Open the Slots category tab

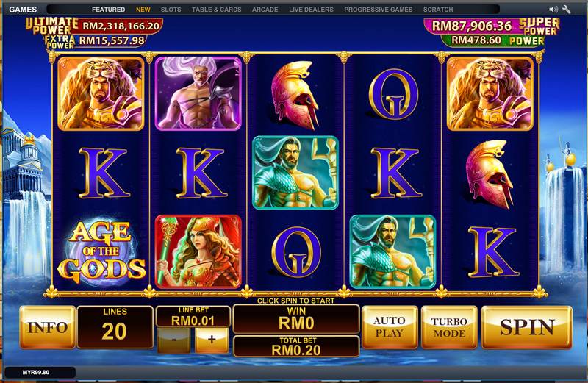[171, 10]
